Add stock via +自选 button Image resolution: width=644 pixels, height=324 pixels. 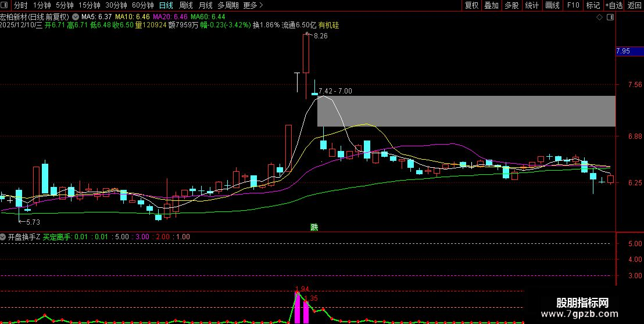[x=614, y=5]
